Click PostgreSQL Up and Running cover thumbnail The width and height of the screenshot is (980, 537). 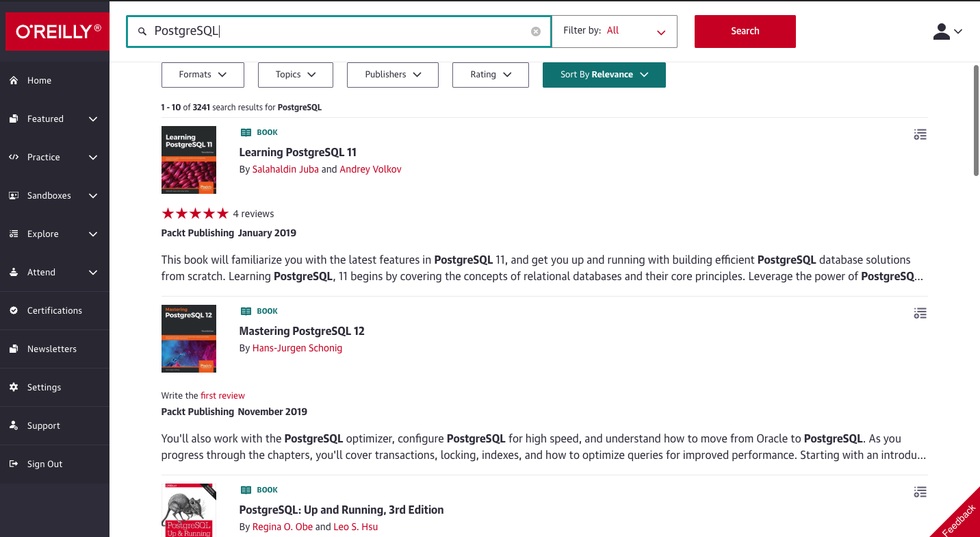(189, 510)
